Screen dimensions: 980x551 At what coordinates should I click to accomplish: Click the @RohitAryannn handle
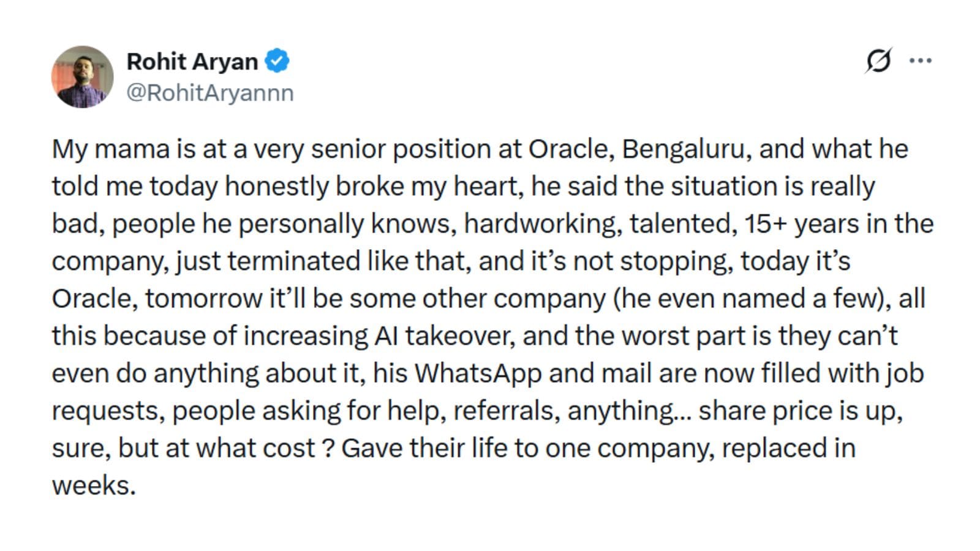[209, 92]
